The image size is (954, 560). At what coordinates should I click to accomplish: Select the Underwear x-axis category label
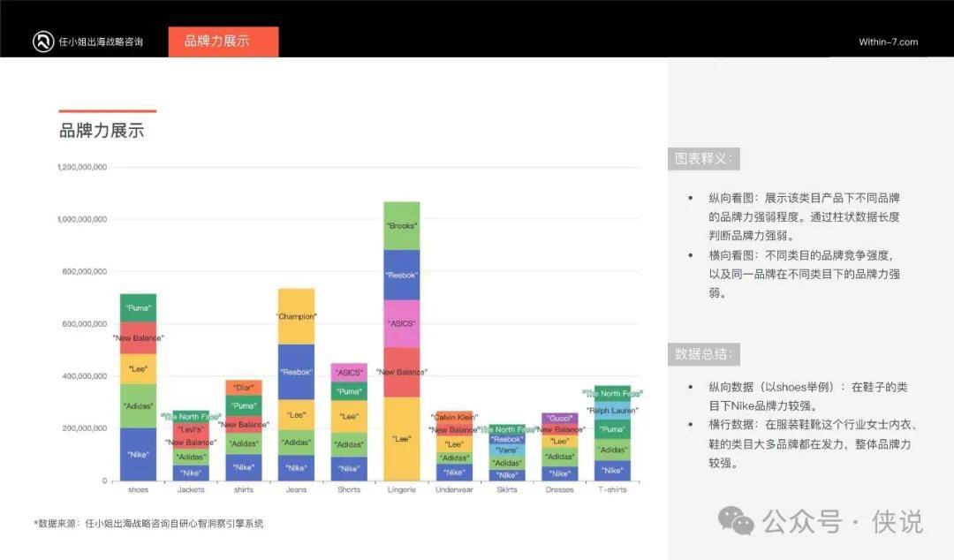click(x=455, y=490)
